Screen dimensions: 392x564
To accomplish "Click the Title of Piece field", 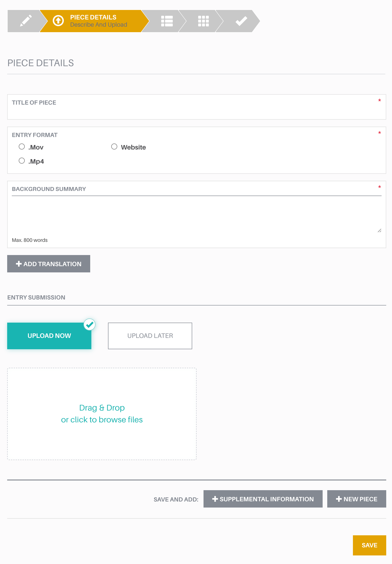I will pos(196,107).
